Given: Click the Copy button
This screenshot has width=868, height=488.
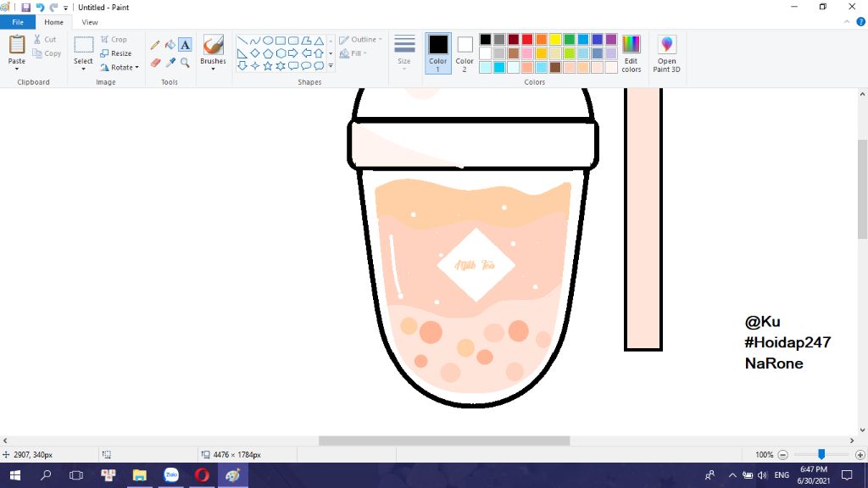Looking at the screenshot, I should point(47,53).
